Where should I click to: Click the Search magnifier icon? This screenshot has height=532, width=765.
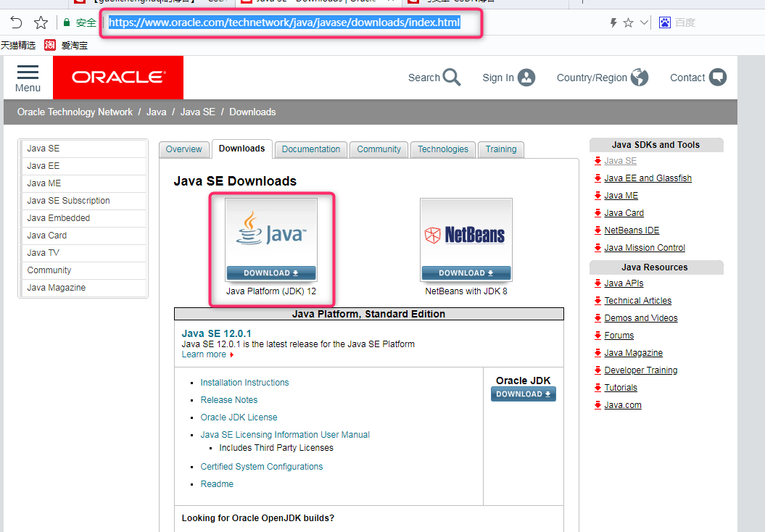[x=452, y=77]
